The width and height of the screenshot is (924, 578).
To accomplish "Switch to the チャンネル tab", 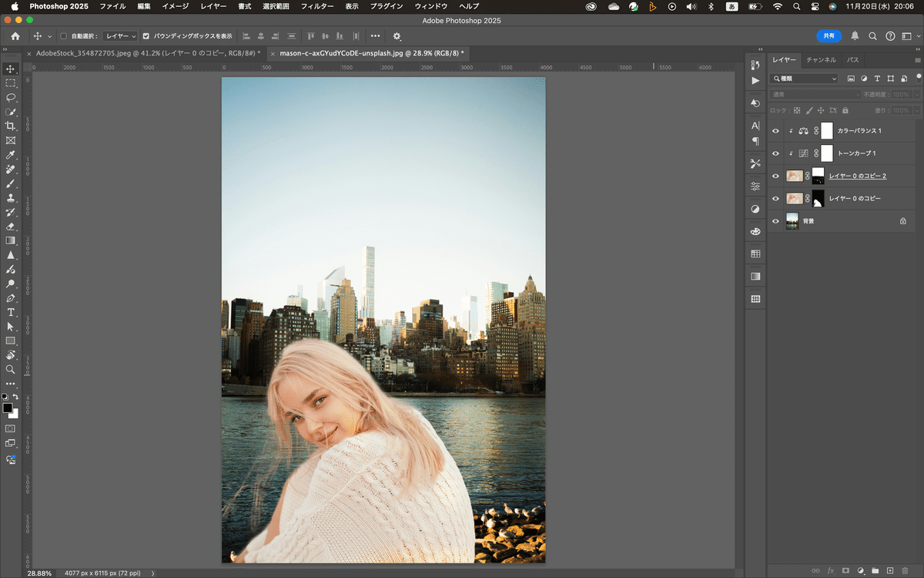I will pos(821,59).
